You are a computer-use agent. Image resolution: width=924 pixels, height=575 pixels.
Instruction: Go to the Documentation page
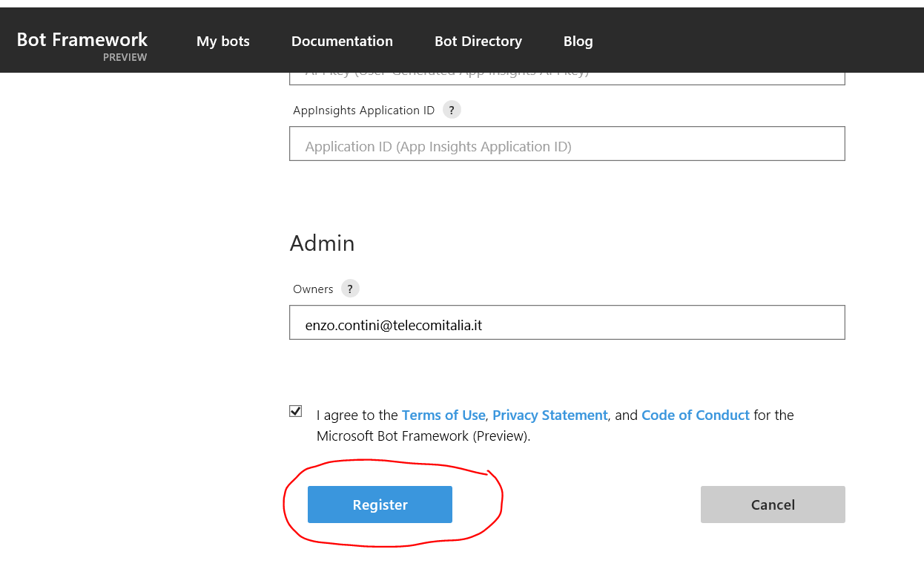click(342, 42)
